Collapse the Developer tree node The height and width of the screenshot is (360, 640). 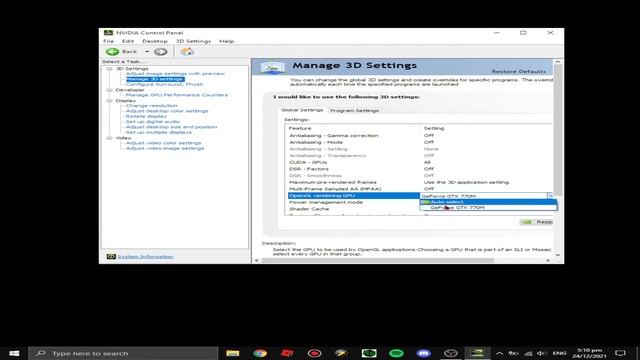(x=109, y=90)
